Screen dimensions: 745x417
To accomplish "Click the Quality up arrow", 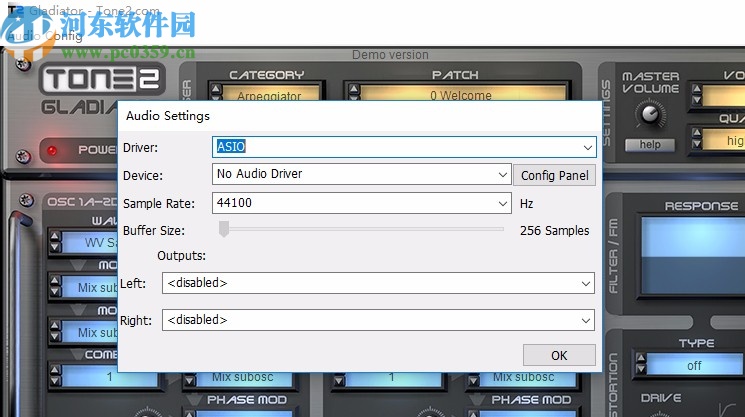I will click(x=697, y=132).
